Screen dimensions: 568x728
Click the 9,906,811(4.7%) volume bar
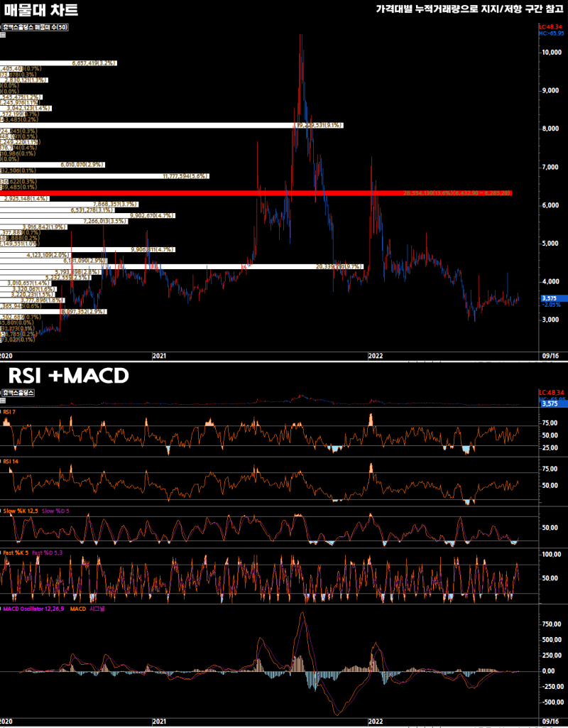click(x=87, y=249)
